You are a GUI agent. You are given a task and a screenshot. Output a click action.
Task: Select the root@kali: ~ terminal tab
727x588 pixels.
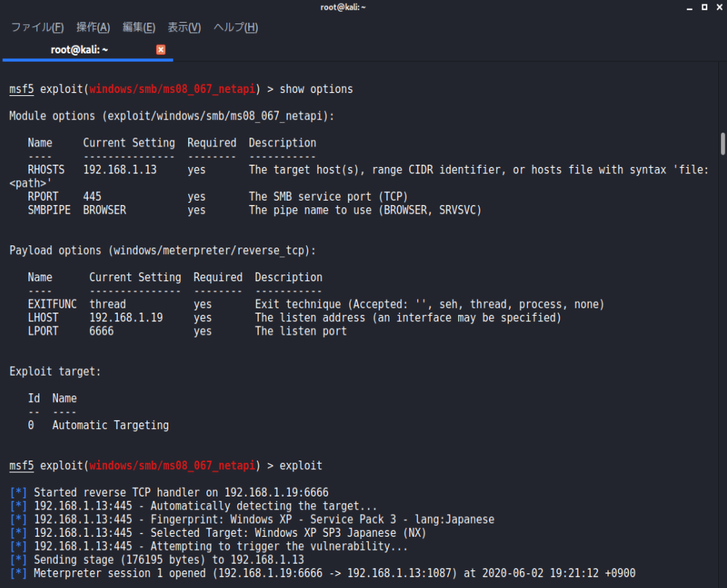coord(79,50)
